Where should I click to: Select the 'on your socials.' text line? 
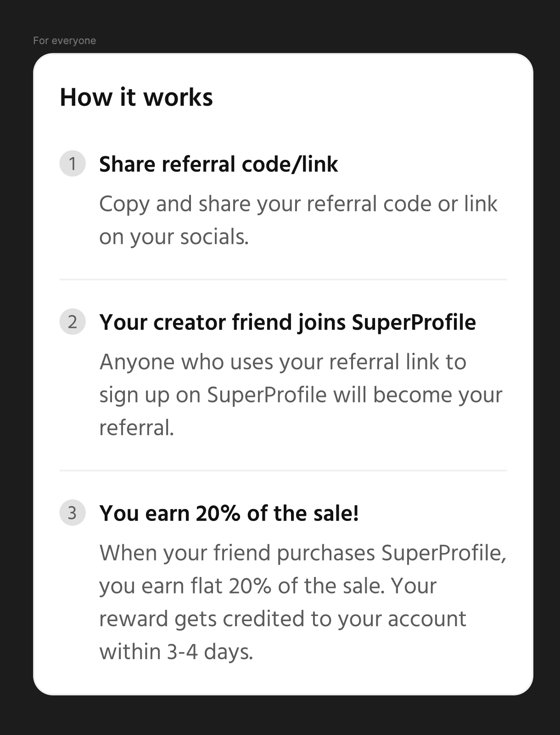pyautogui.click(x=174, y=237)
